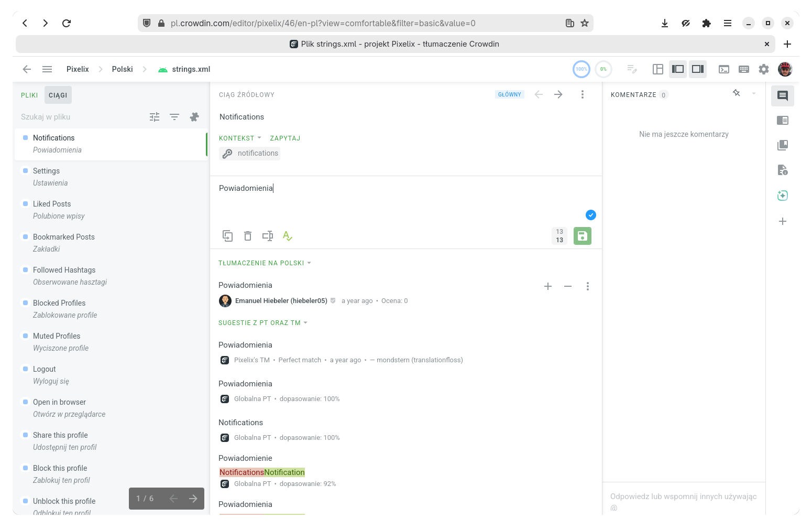
Task: Open keyboard shortcuts icon in the top toolbar
Action: click(743, 69)
